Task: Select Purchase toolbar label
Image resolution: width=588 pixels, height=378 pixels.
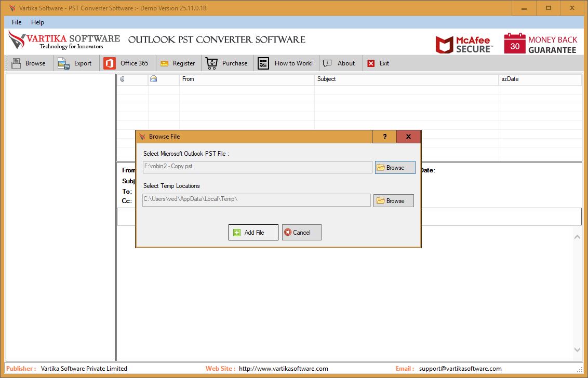Action: (235, 63)
